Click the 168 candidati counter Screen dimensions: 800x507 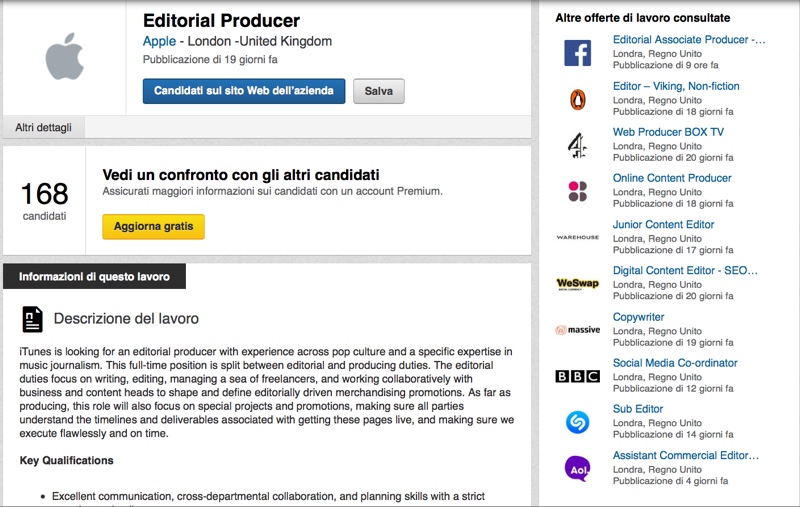point(44,199)
